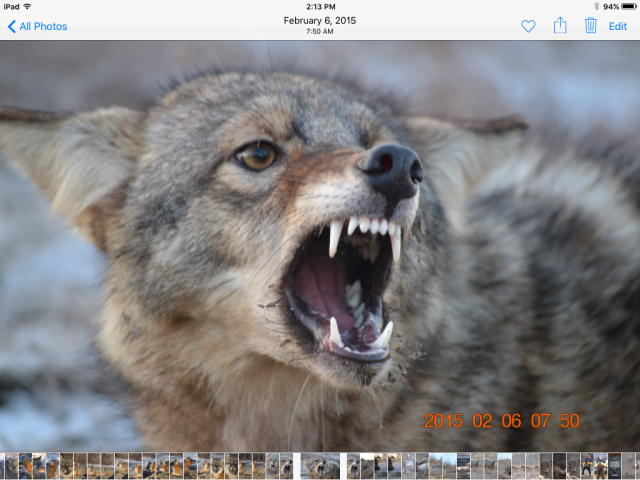Viewport: 640px width, 480px height.
Task: Delete photo using the trash icon
Action: tap(591, 25)
